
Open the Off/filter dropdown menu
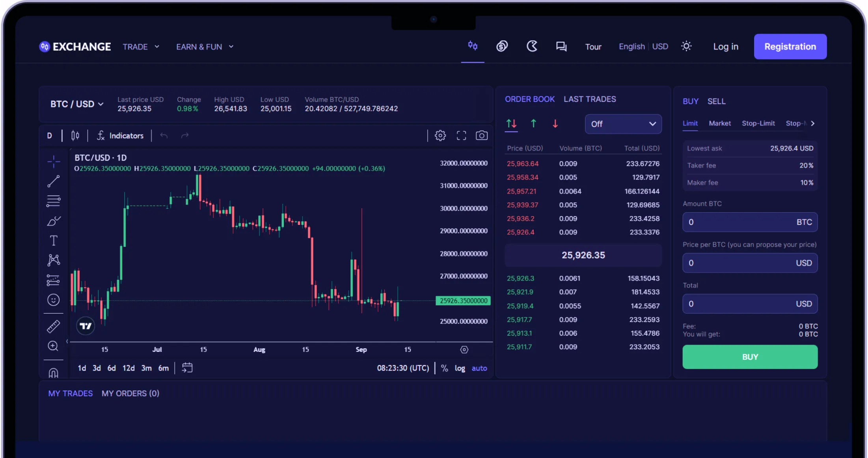coord(624,124)
